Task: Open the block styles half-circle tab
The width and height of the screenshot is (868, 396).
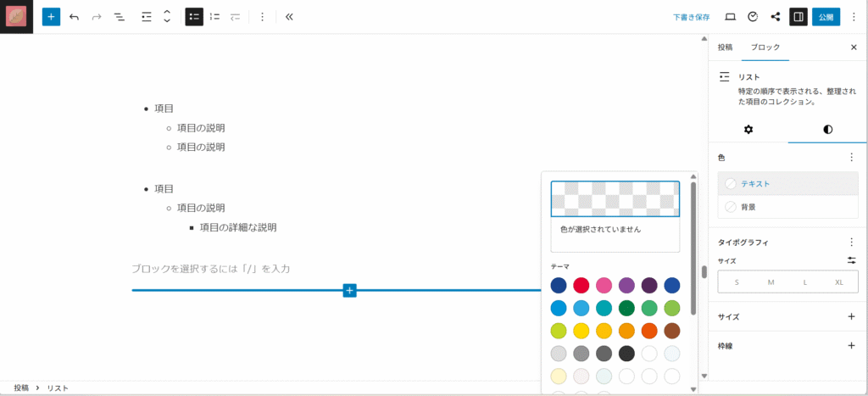Action: pos(827,129)
